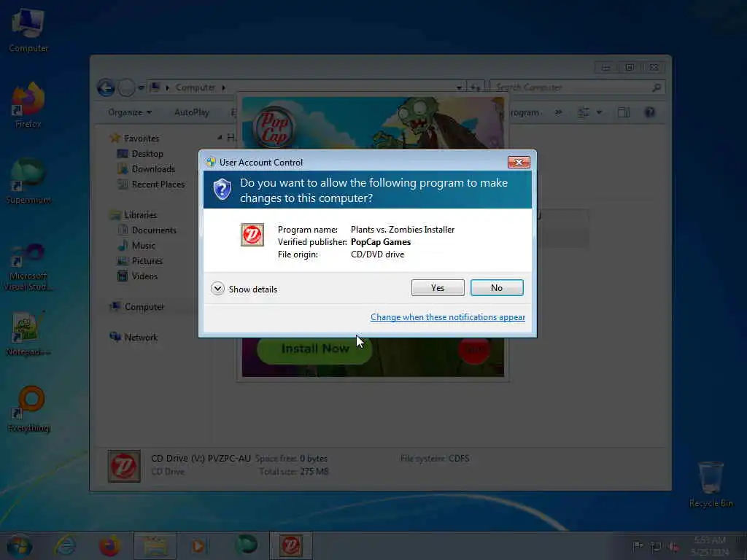Image resolution: width=747 pixels, height=560 pixels.
Task: Select Downloads in the navigation pane
Action: (x=153, y=169)
